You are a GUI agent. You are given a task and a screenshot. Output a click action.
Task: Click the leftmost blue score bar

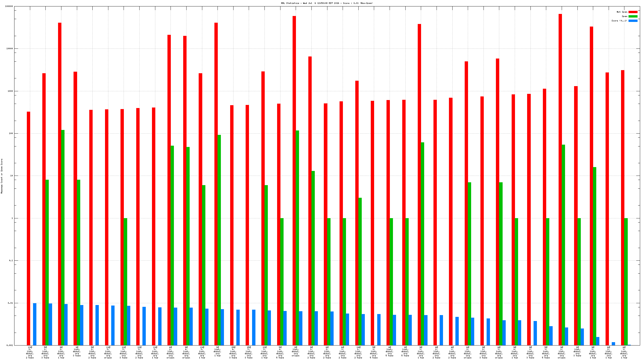pos(35,324)
